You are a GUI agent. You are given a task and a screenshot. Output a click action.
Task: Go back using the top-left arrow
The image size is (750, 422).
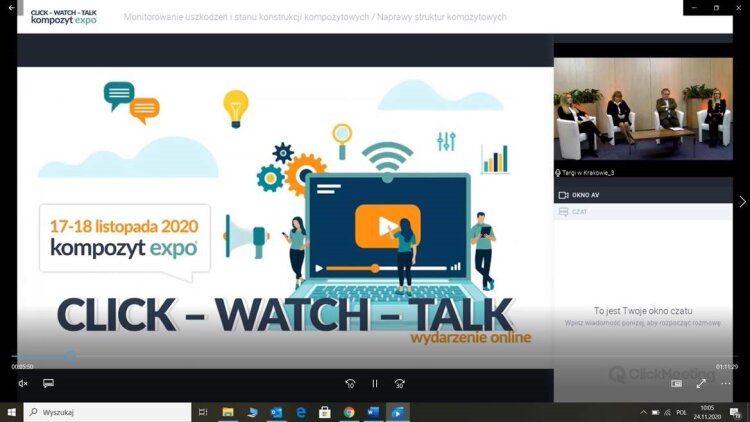click(11, 8)
